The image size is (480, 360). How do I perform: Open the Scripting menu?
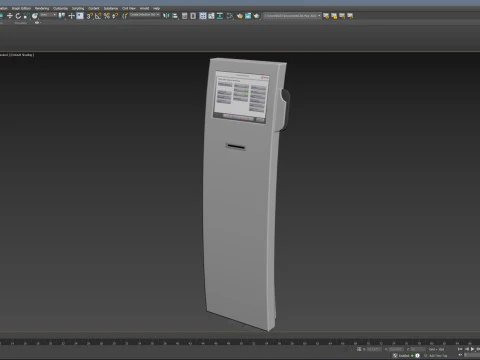pos(78,8)
